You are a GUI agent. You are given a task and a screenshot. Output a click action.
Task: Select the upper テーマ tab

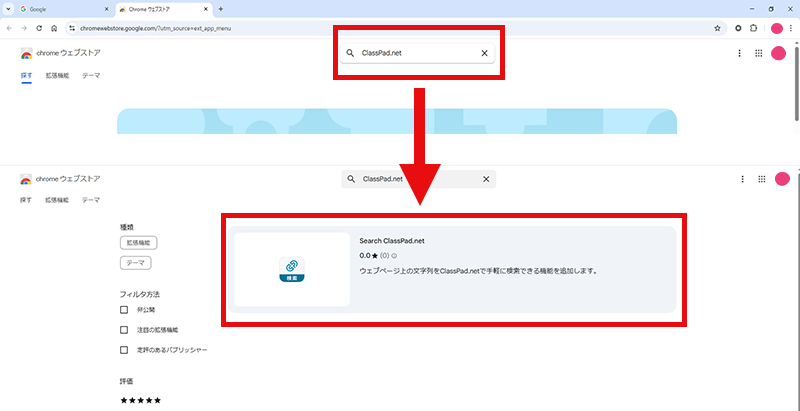(x=91, y=75)
